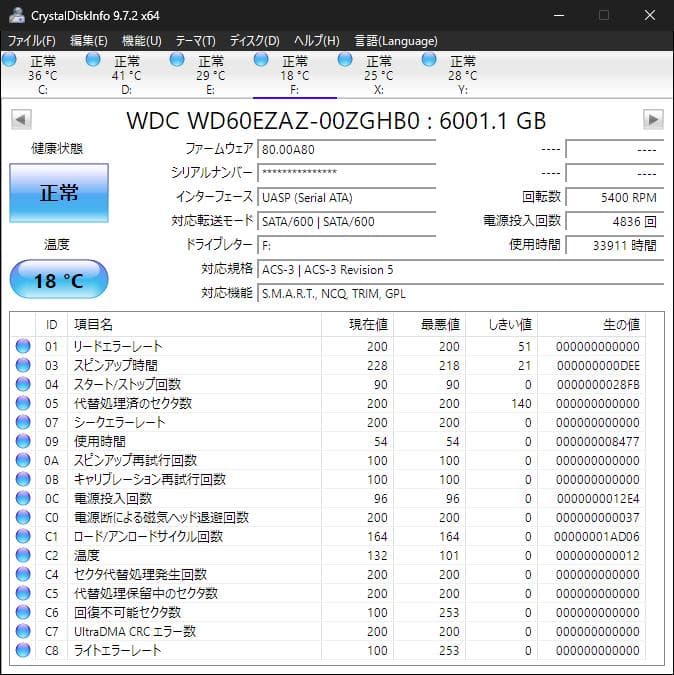This screenshot has height=675, width=674.
Task: Click the ACS-3 Revision 5 standard field
Action: [461, 270]
